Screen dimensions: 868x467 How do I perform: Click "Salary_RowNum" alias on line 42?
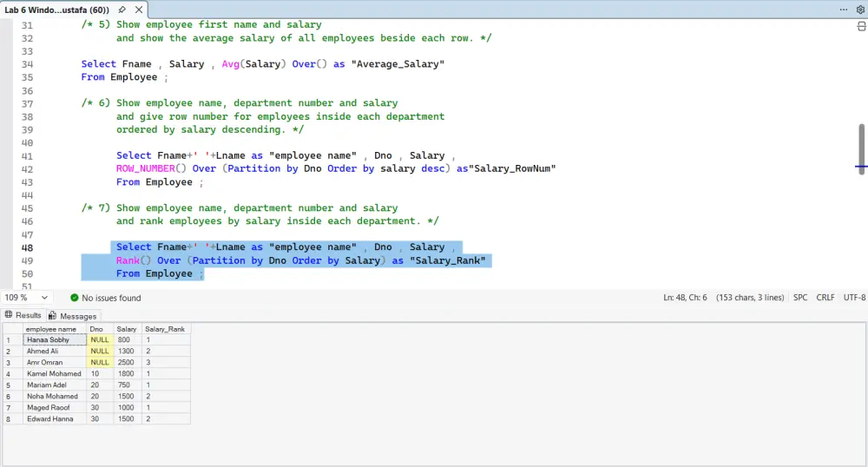[512, 168]
